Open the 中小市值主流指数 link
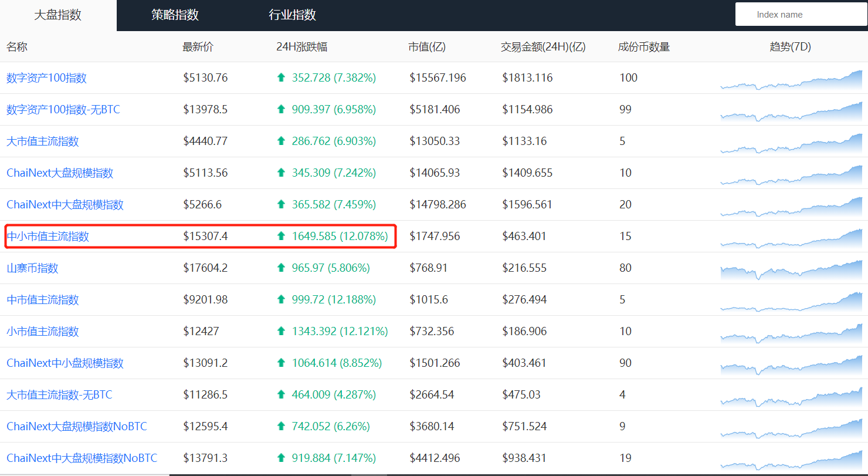The image size is (868, 476). tap(48, 237)
